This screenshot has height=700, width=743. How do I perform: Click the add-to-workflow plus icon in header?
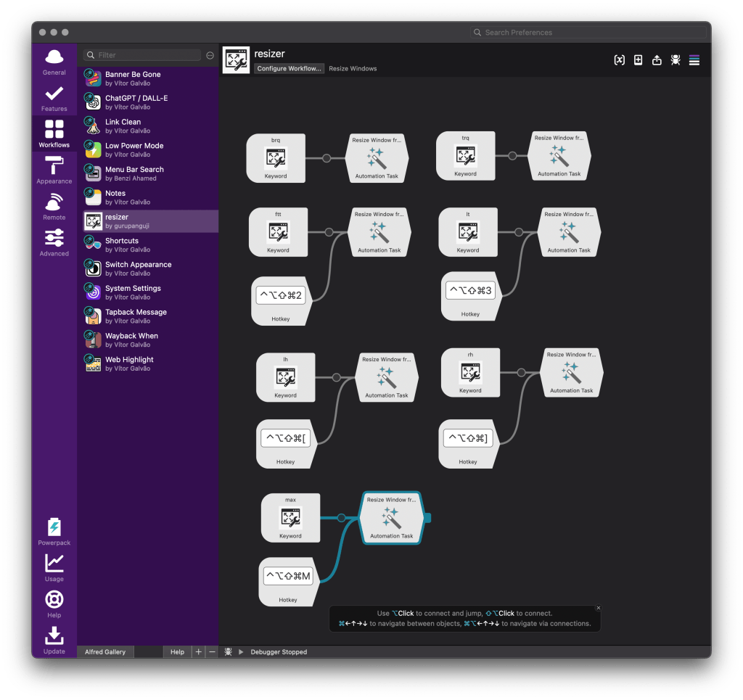tap(638, 60)
